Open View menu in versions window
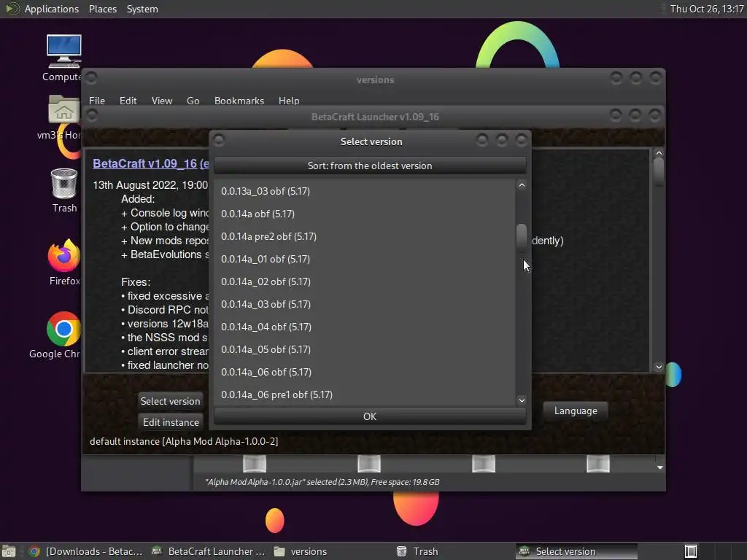Viewport: 747px width, 560px height. (161, 101)
